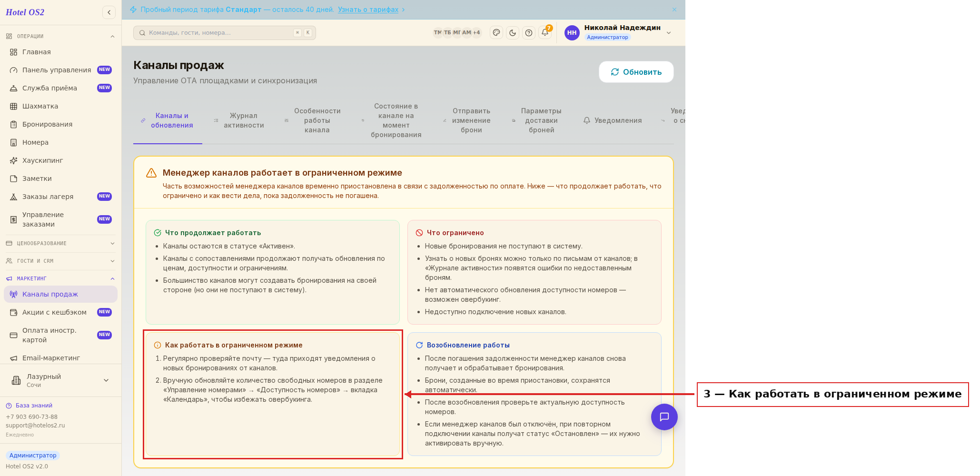Click the НН user avatar

pyautogui.click(x=572, y=33)
